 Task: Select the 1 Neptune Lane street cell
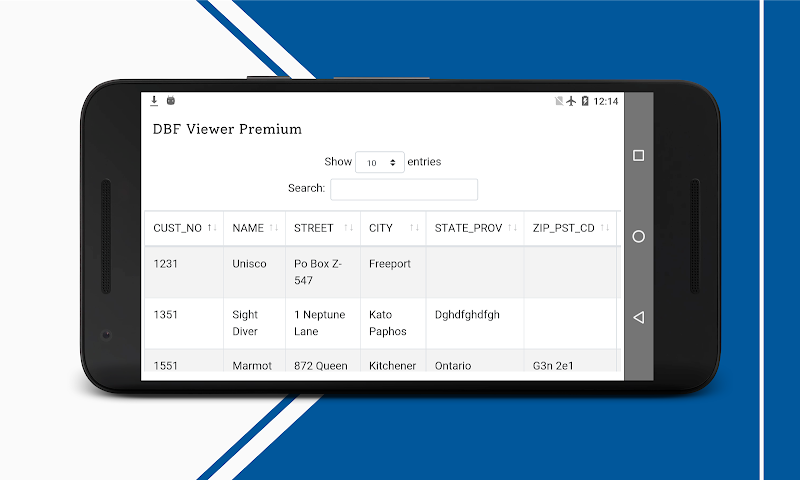pyautogui.click(x=323, y=323)
